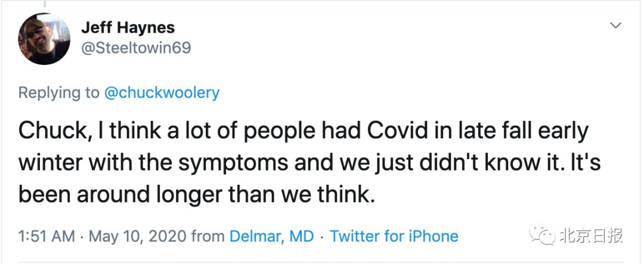Image resolution: width=644 pixels, height=264 pixels.
Task: Select the 1:51 AM timestamp
Action: coord(47,236)
